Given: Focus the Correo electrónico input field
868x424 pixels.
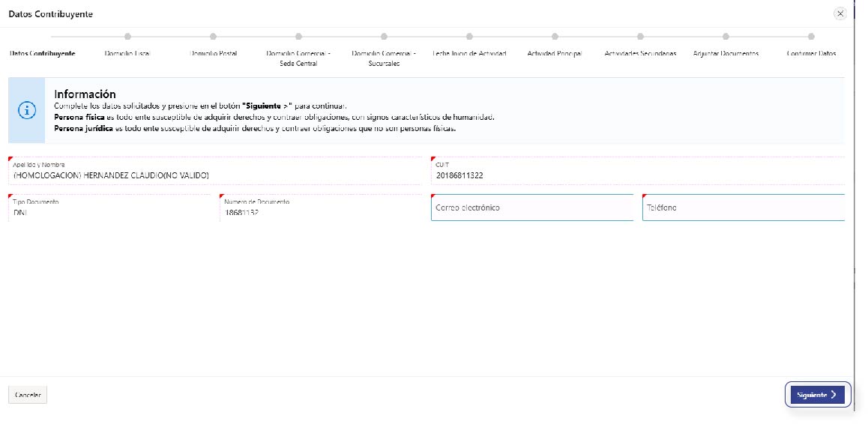Looking at the screenshot, I should coord(532,208).
